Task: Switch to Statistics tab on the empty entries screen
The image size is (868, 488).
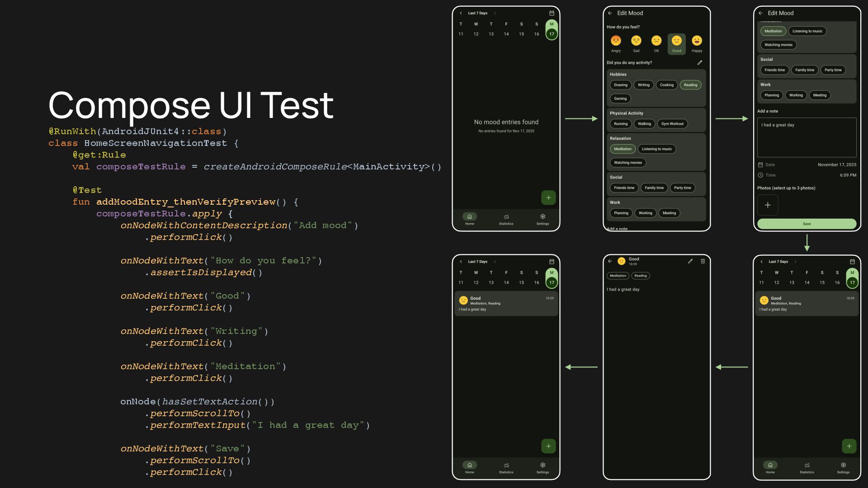Action: (506, 219)
